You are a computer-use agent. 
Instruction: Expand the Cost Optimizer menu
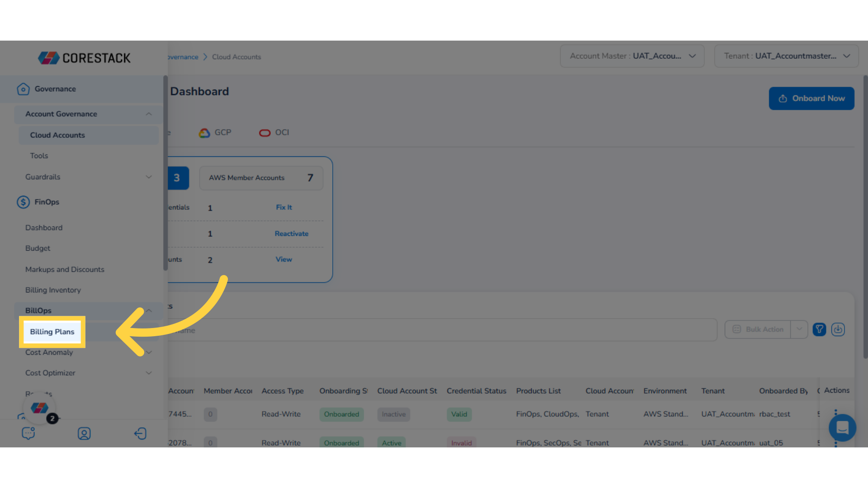point(149,373)
